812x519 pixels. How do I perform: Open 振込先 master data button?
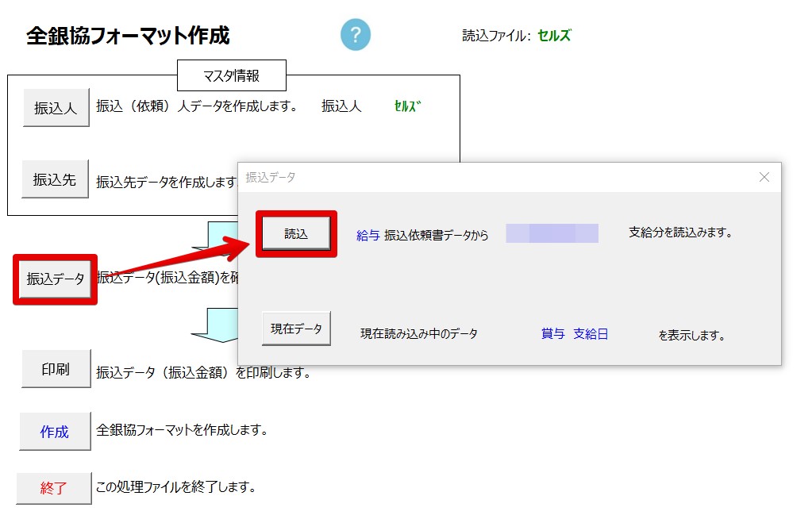tap(55, 179)
